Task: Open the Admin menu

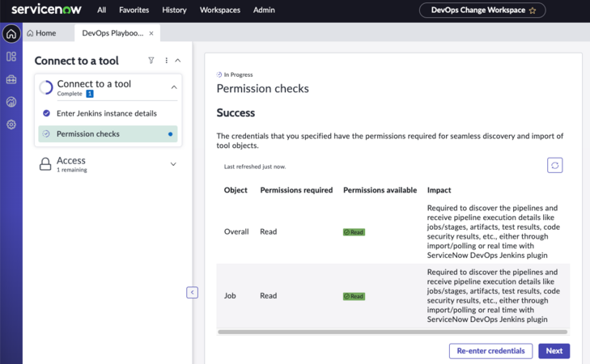Action: (264, 11)
